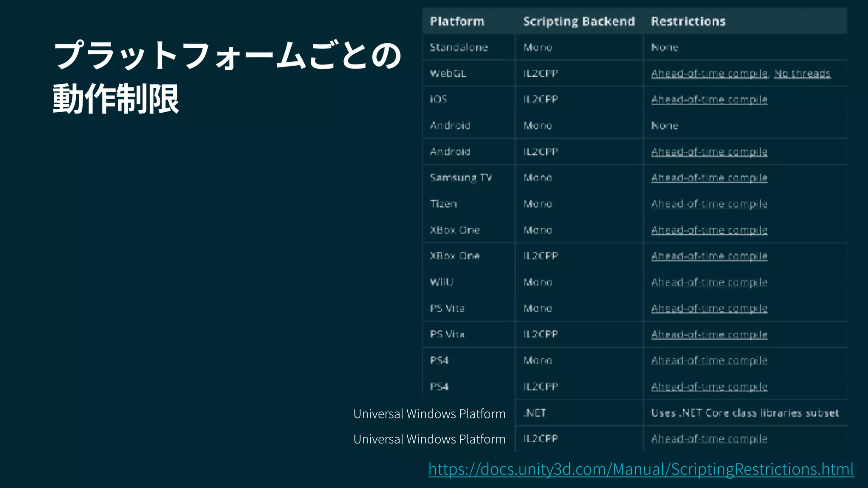Select the 'Android' cell with IL2CPP backend
Image resolution: width=868 pixels, height=488 pixels.
(x=450, y=152)
